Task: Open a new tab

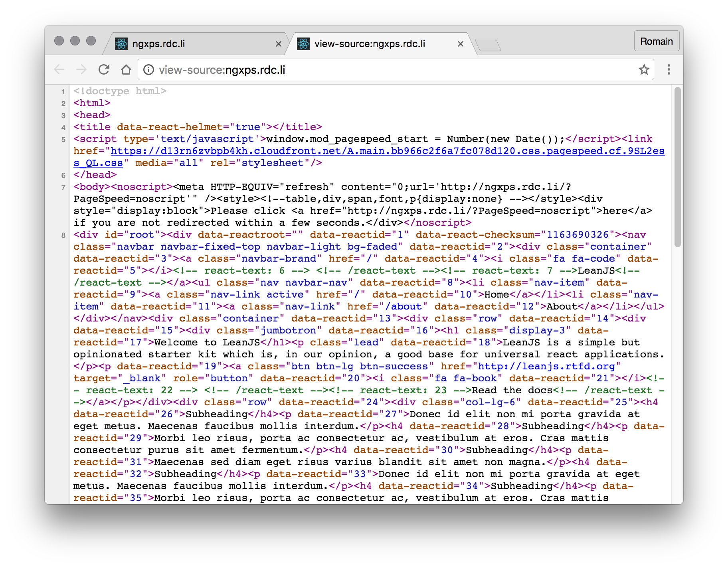Action: click(488, 45)
